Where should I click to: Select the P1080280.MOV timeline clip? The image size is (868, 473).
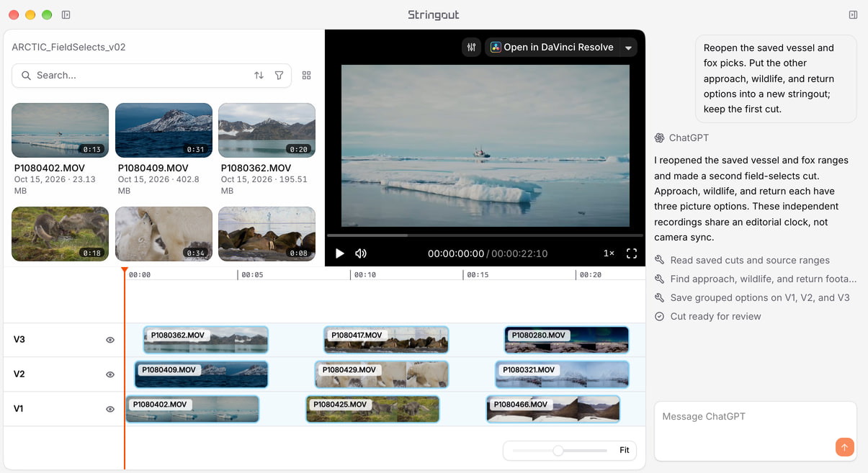tap(566, 340)
